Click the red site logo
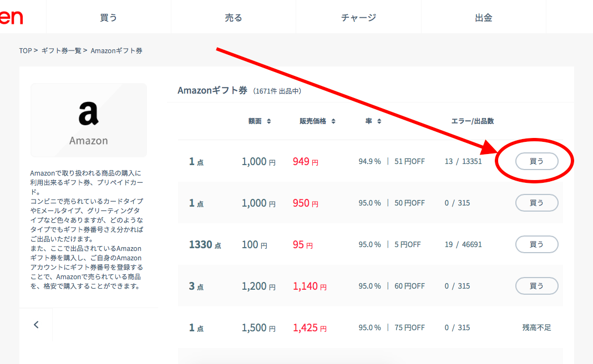Screen dimensions: 593x364 point(11,17)
